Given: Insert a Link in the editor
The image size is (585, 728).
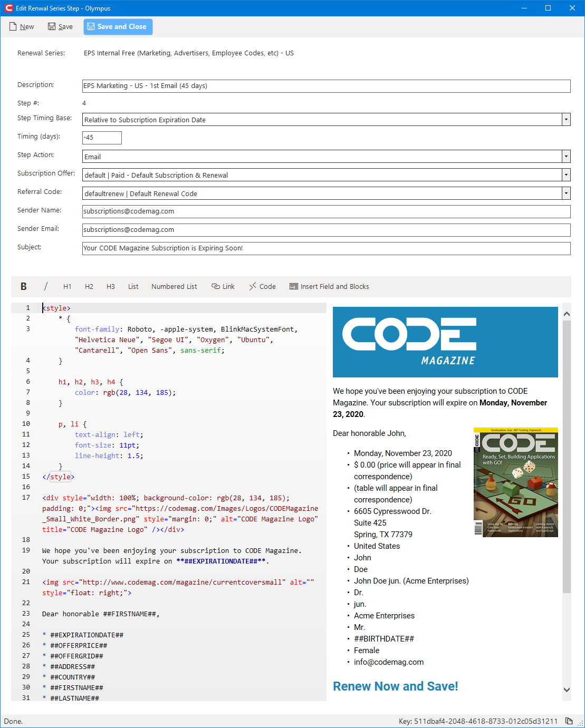Looking at the screenshot, I should click(223, 287).
